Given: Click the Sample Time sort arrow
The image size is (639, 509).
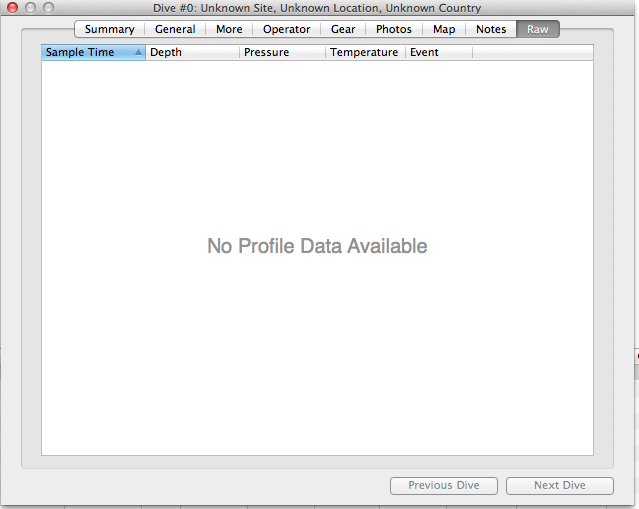Looking at the screenshot, I should [x=138, y=53].
